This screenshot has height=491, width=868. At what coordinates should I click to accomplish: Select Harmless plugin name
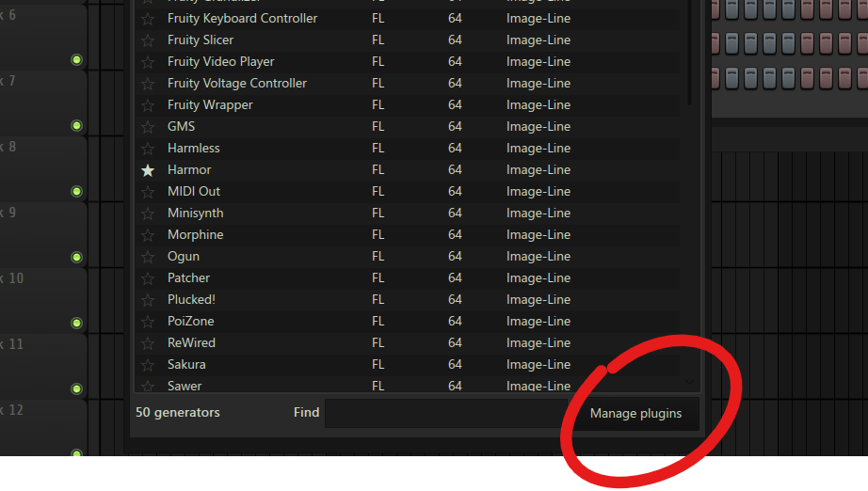pos(194,148)
